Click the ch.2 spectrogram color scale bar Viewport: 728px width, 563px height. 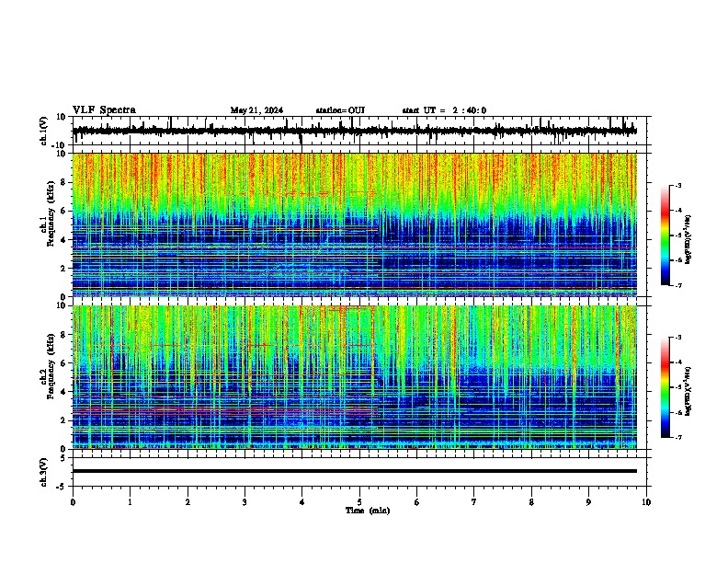coord(665,387)
